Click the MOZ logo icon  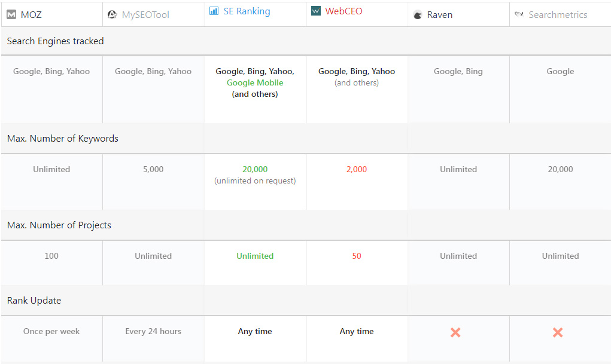click(12, 15)
